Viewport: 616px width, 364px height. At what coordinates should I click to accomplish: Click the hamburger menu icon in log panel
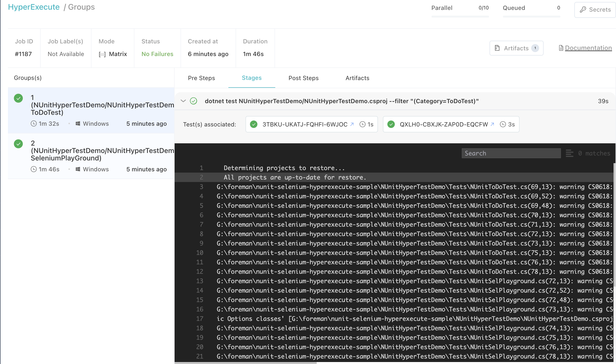[x=569, y=153]
